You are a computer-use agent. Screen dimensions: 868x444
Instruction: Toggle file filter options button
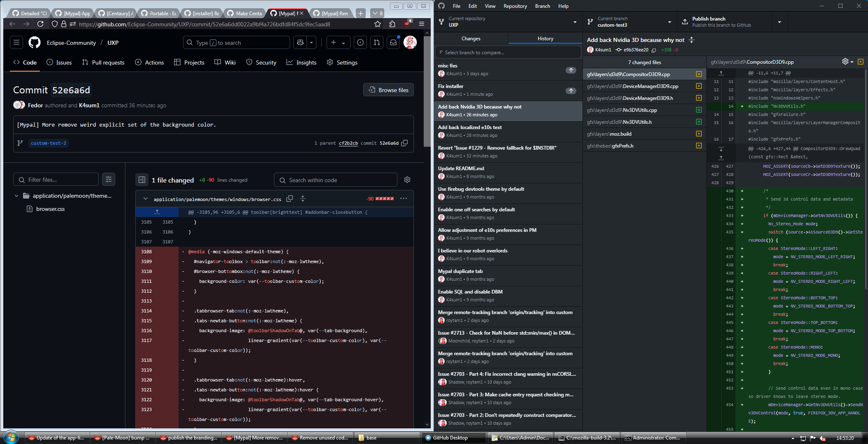[109, 180]
